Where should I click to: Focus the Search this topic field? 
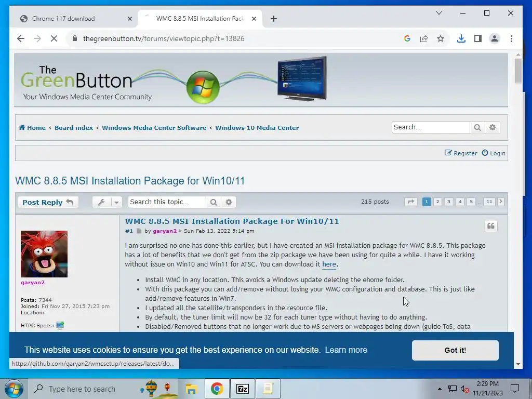167,202
